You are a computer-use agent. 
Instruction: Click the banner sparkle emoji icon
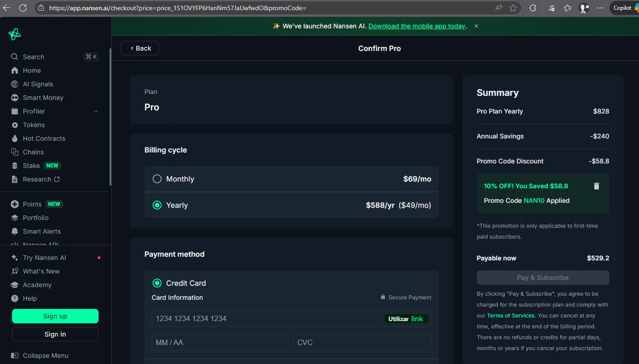(x=276, y=26)
